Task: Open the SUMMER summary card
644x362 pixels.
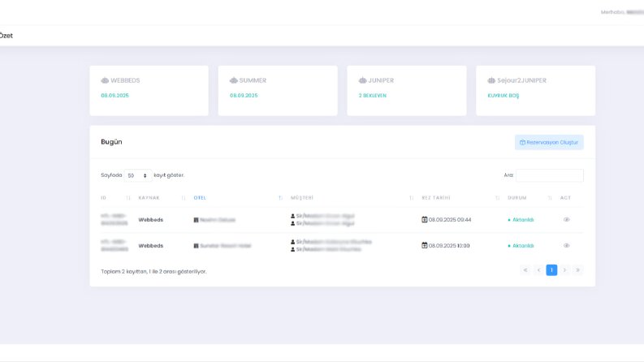Action: [278, 91]
